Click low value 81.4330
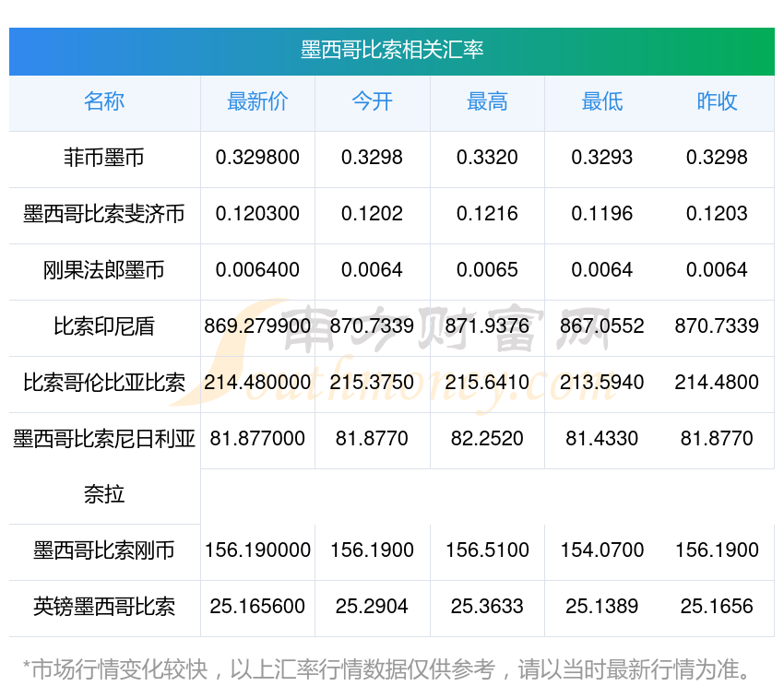This screenshot has height=698, width=784. click(602, 439)
